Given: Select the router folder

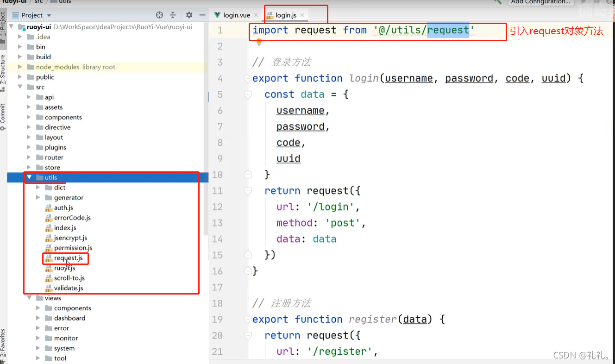Looking at the screenshot, I should pos(54,157).
